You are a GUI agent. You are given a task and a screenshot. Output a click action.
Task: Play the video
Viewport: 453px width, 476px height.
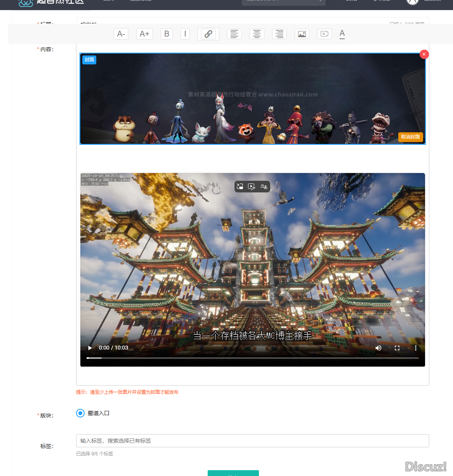coord(90,348)
